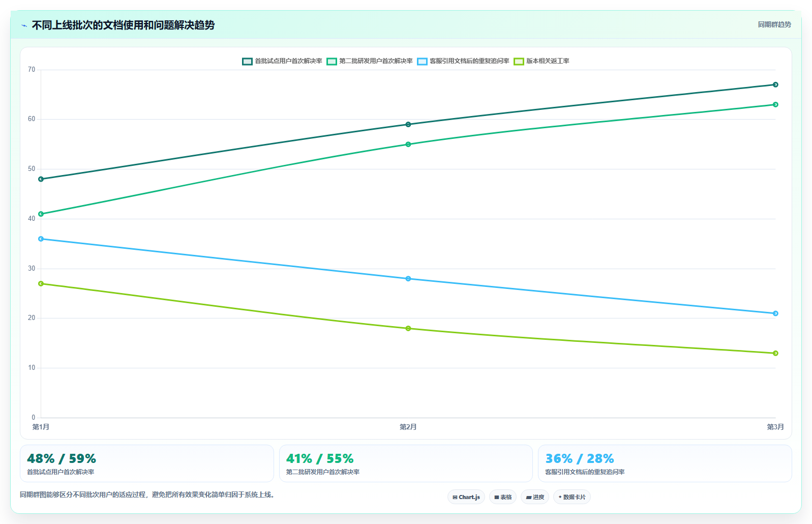Click the blue data point at 第3月
The width and height of the screenshot is (812, 524).
pos(775,313)
